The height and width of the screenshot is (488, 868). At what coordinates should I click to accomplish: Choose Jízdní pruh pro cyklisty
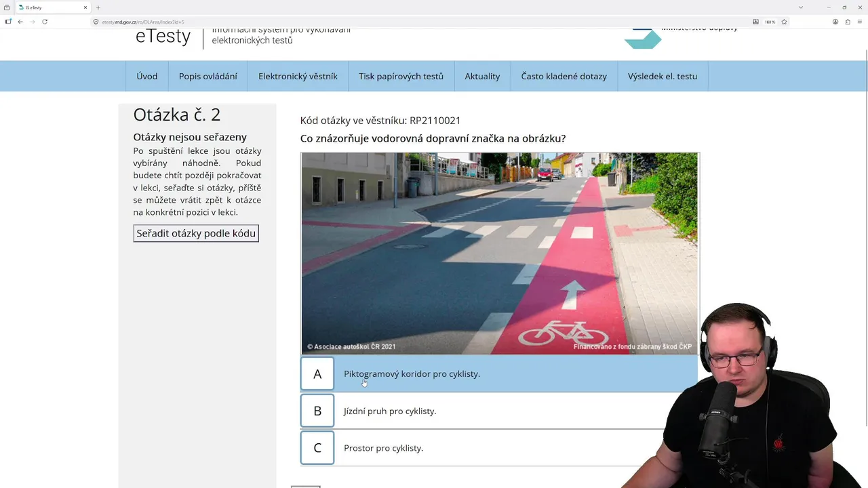point(390,411)
